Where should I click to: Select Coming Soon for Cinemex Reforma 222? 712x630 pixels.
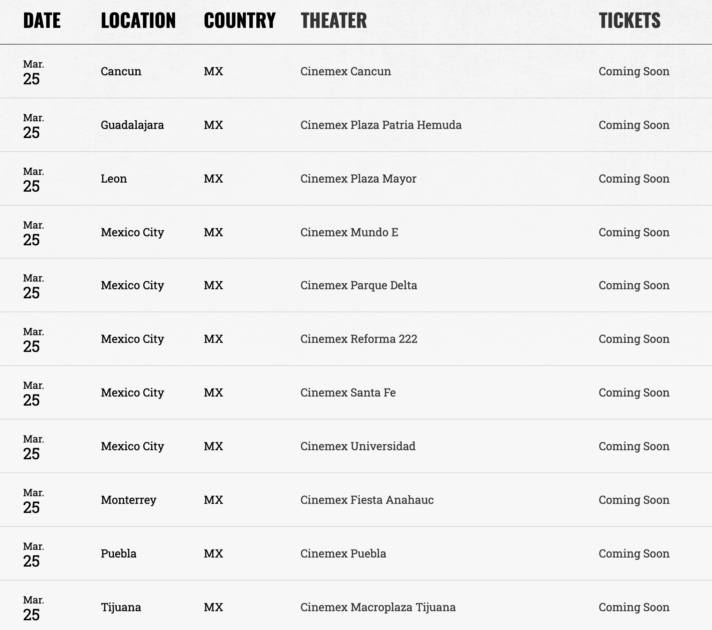point(634,339)
